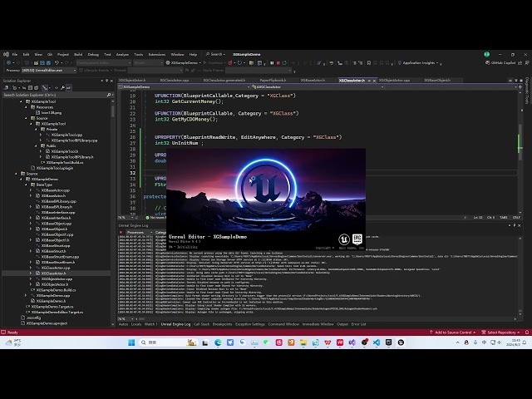This screenshot has height=399, width=532.
Task: Click Select Repository in status bar
Action: (x=500, y=332)
